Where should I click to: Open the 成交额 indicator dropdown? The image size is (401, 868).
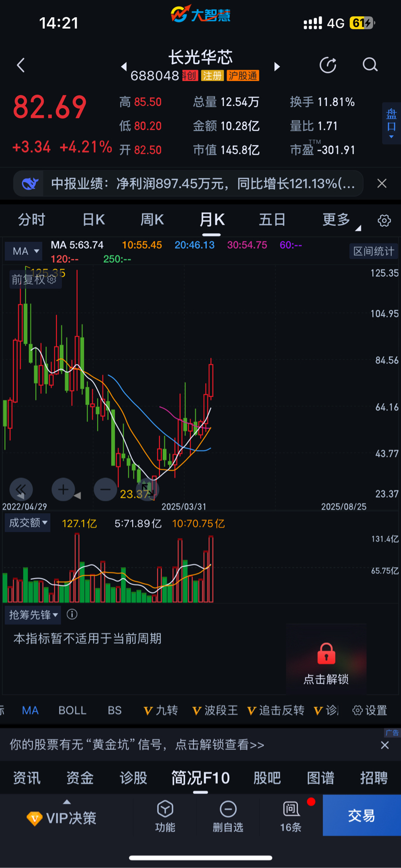click(x=28, y=523)
